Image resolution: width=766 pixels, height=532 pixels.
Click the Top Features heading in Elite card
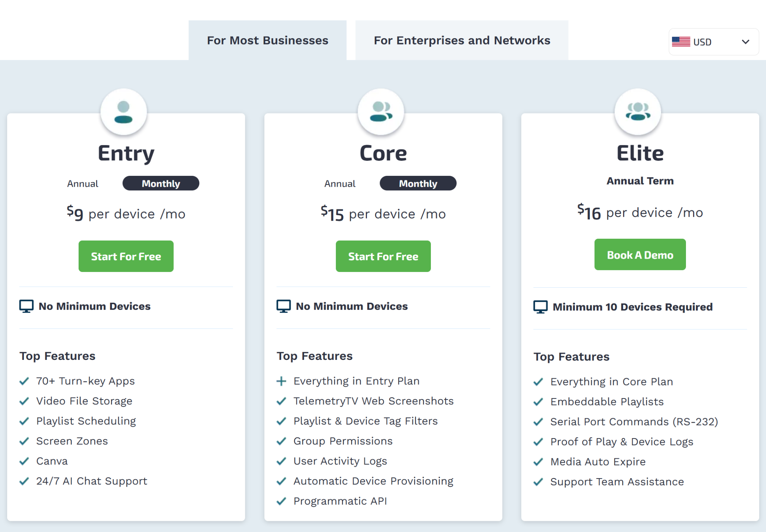point(572,357)
